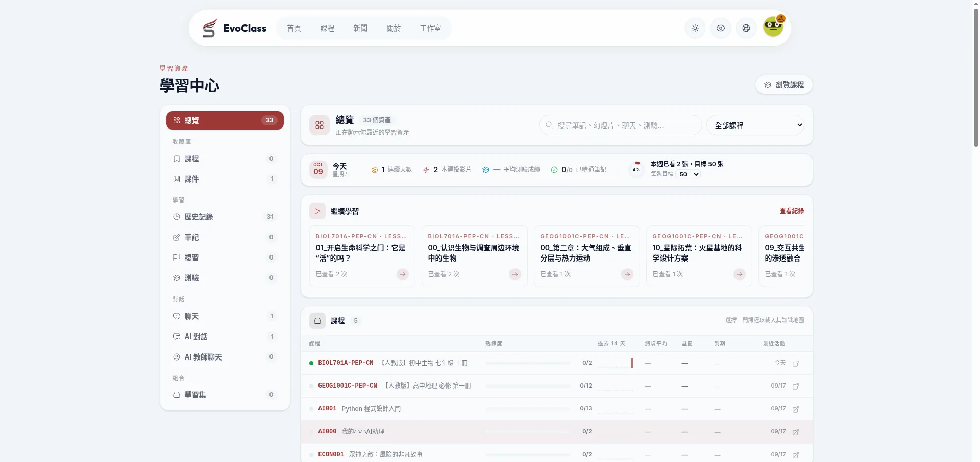Open 學習集 in the sidebar
The image size is (980, 462).
225,395
